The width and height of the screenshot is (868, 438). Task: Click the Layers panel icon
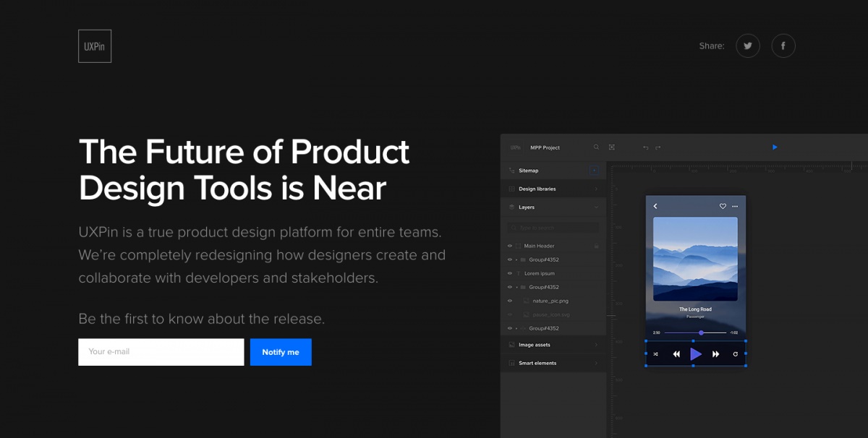511,207
